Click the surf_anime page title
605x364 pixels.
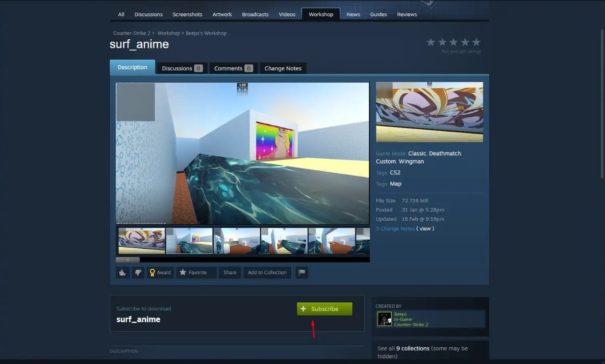click(139, 44)
